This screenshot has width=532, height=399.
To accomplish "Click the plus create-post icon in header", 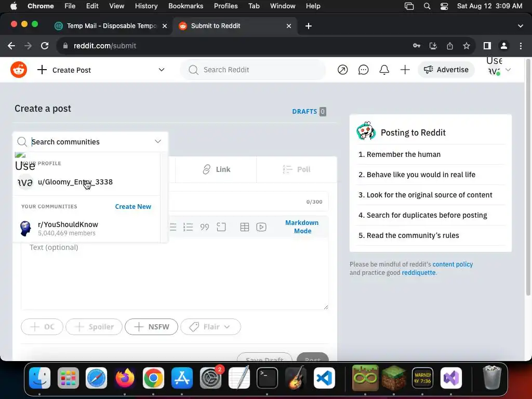I will [x=405, y=70].
